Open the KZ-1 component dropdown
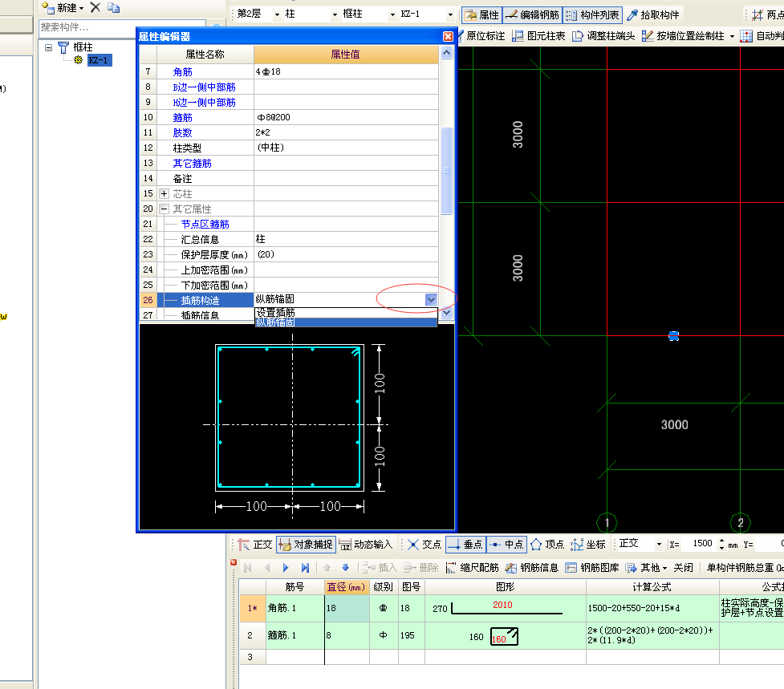 [450, 15]
